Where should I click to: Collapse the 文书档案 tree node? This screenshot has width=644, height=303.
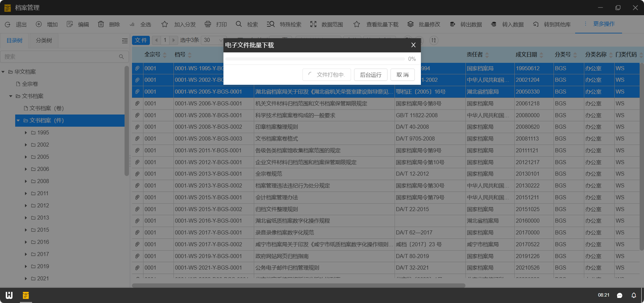coord(11,96)
